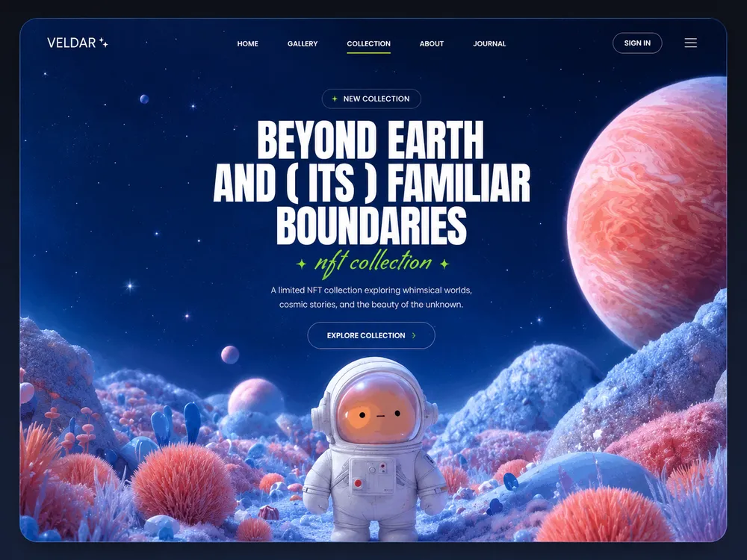This screenshot has width=747, height=560.
Task: Click the EXPLORE COLLECTION button
Action: pos(371,335)
